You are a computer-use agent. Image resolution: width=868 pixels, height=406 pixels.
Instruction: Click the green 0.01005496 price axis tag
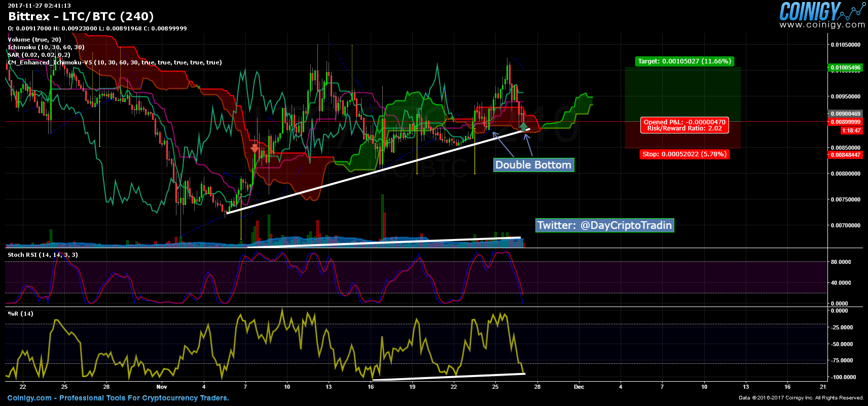[845, 67]
